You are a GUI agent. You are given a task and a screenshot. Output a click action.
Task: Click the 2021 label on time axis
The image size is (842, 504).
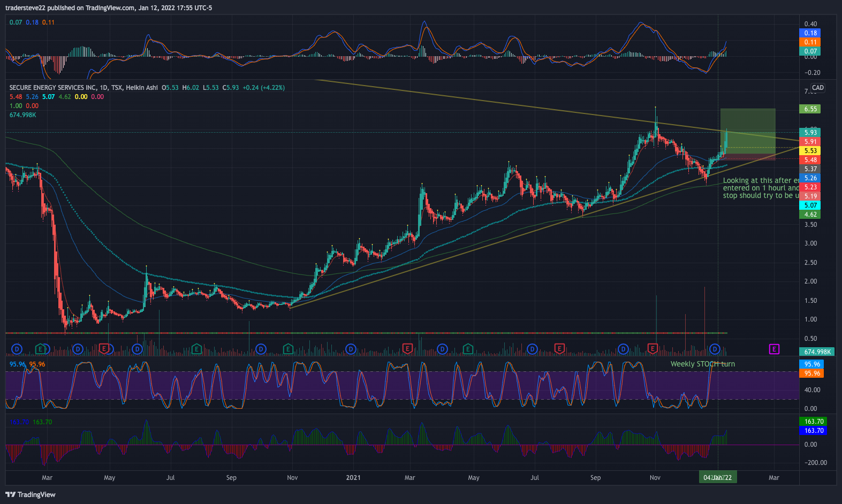353,478
